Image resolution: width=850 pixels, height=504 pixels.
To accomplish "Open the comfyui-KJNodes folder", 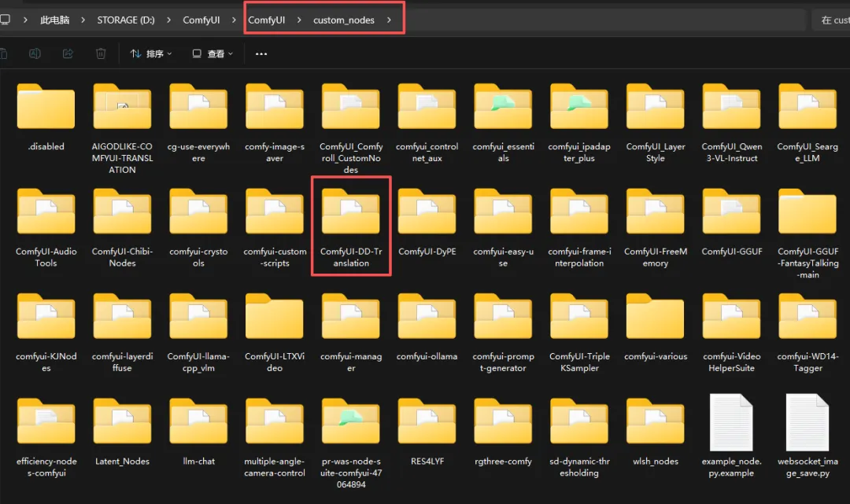I will tap(46, 317).
